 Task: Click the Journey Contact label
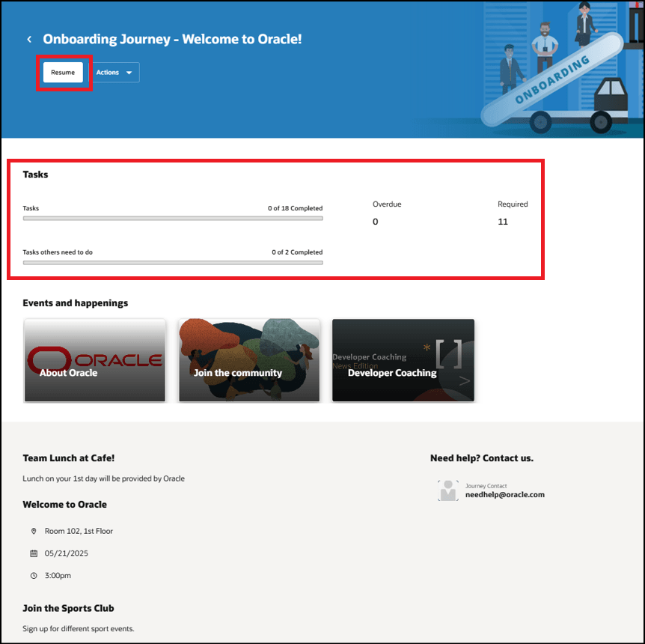point(486,486)
